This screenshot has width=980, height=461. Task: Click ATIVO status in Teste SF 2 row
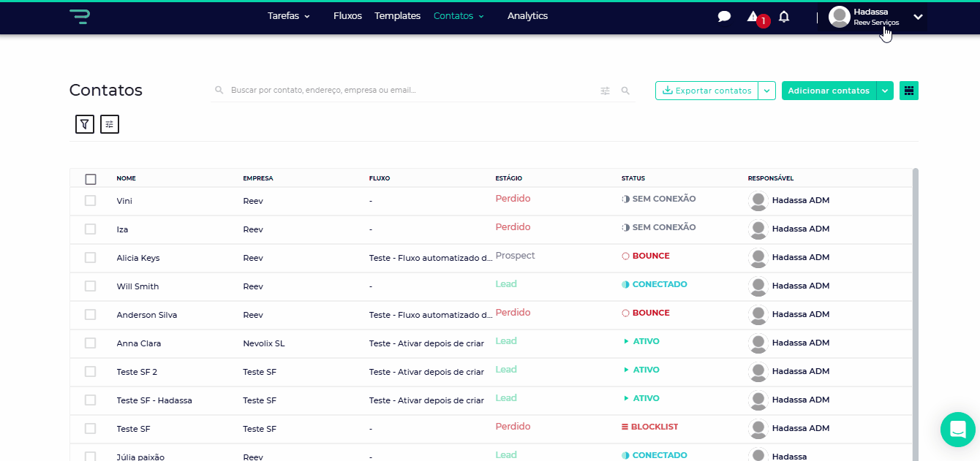[x=641, y=370]
